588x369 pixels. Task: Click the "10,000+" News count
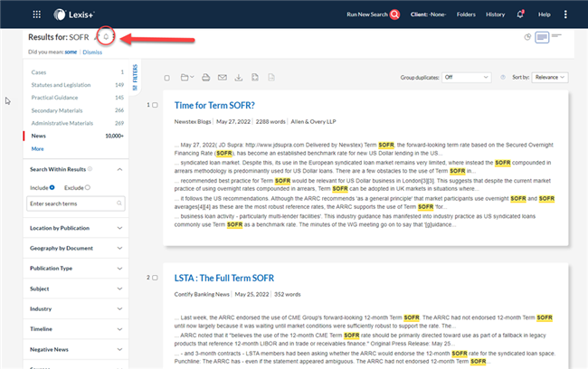(x=114, y=136)
